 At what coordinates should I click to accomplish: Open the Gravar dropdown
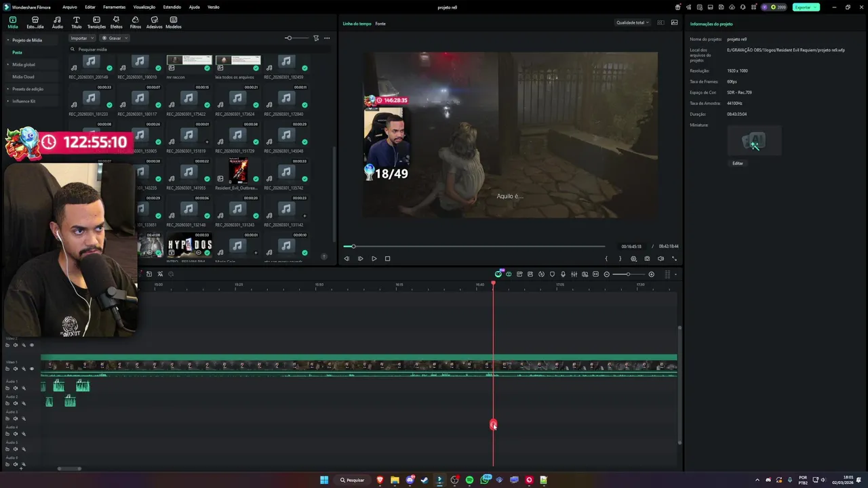coord(115,38)
